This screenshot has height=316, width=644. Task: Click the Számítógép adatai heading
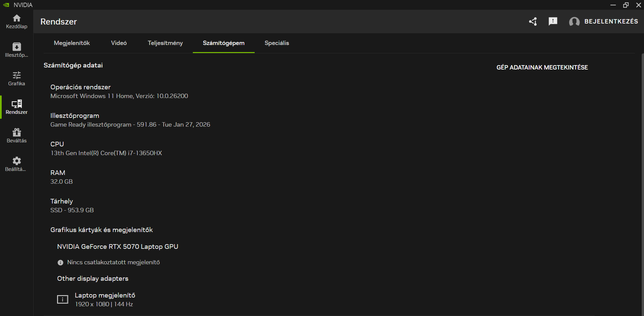[73, 65]
